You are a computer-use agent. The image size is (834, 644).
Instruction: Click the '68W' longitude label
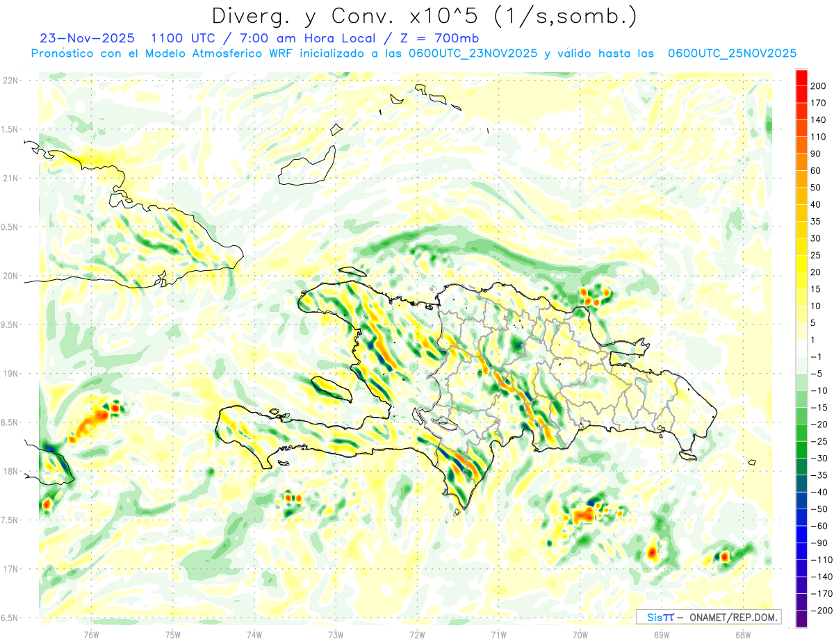click(x=742, y=634)
